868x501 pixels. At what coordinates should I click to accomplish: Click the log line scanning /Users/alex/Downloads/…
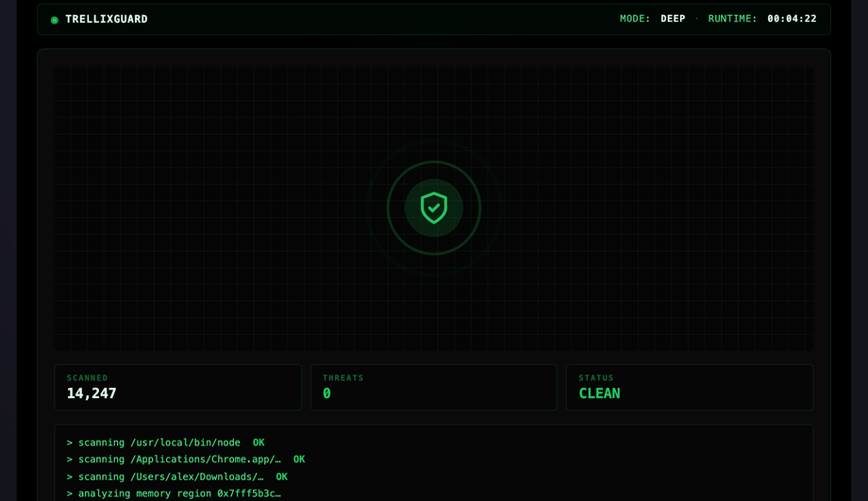click(x=177, y=476)
